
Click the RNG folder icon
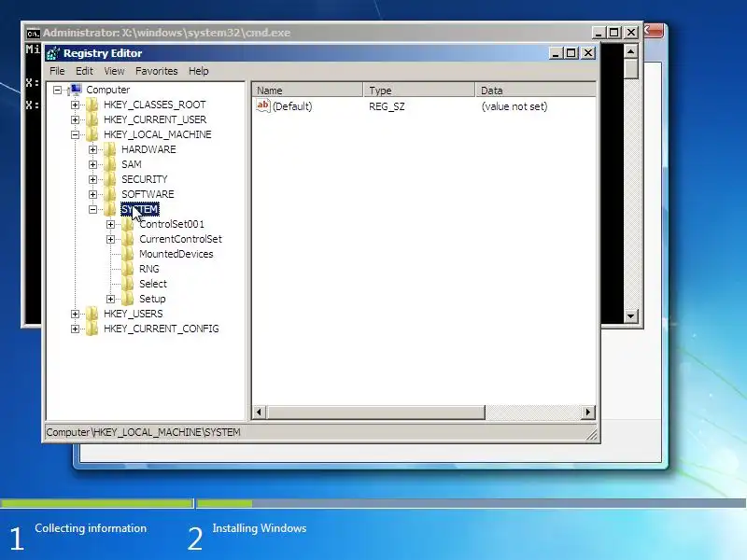click(127, 269)
